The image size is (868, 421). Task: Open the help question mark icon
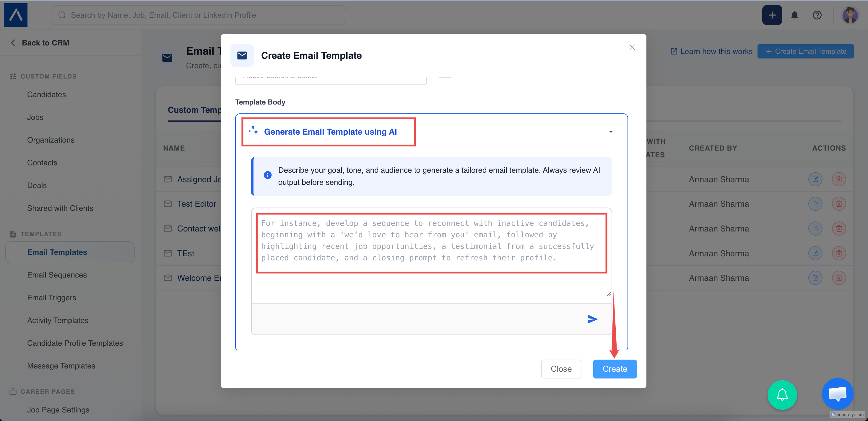coord(817,15)
